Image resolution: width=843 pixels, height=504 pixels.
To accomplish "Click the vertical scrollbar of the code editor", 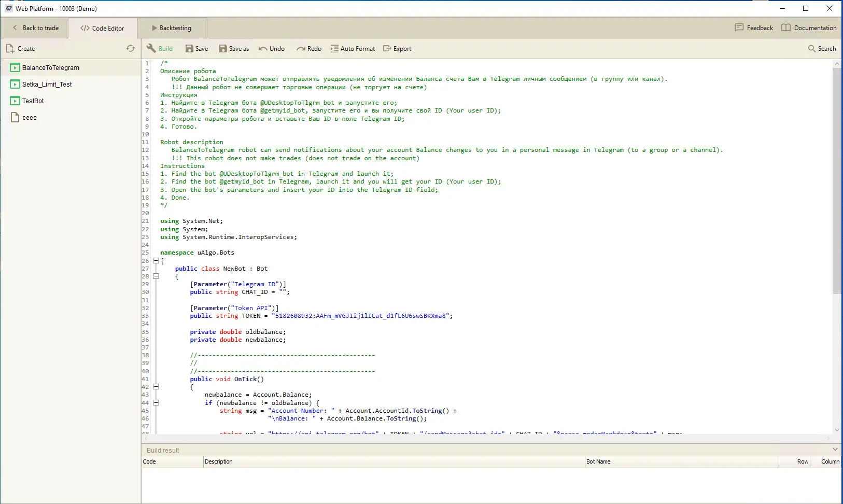I will tap(837, 180).
